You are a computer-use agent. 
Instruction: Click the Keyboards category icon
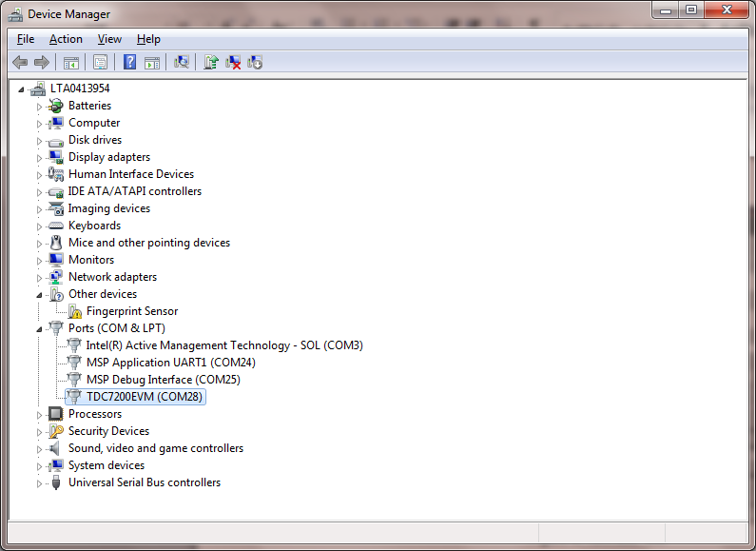click(x=56, y=226)
